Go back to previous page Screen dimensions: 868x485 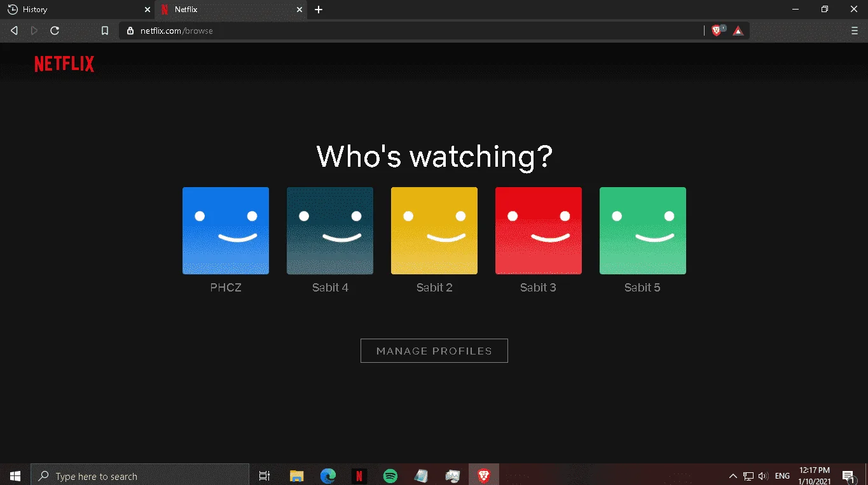tap(14, 31)
